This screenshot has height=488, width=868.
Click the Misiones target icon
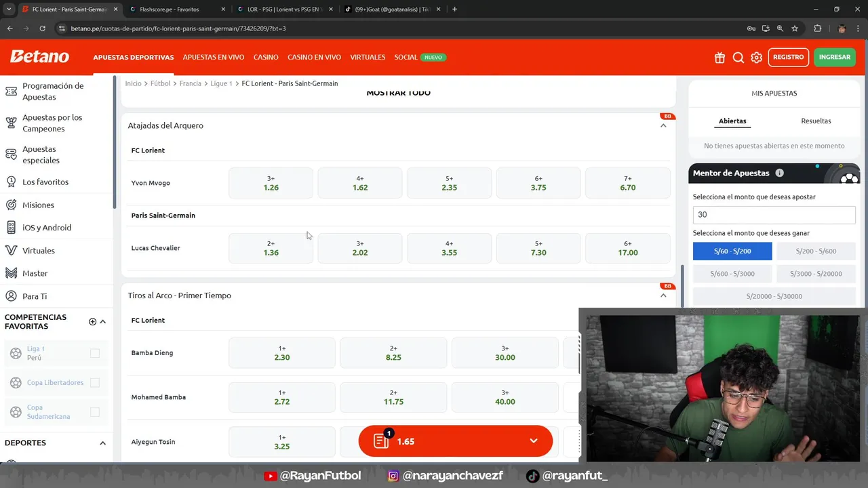click(11, 205)
